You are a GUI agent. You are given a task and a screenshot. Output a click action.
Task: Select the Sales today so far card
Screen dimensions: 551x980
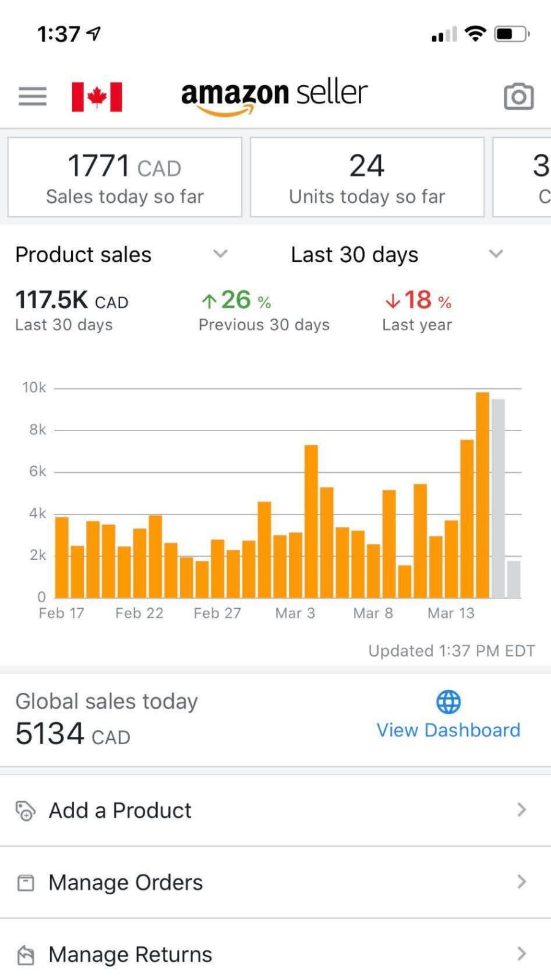coord(125,178)
